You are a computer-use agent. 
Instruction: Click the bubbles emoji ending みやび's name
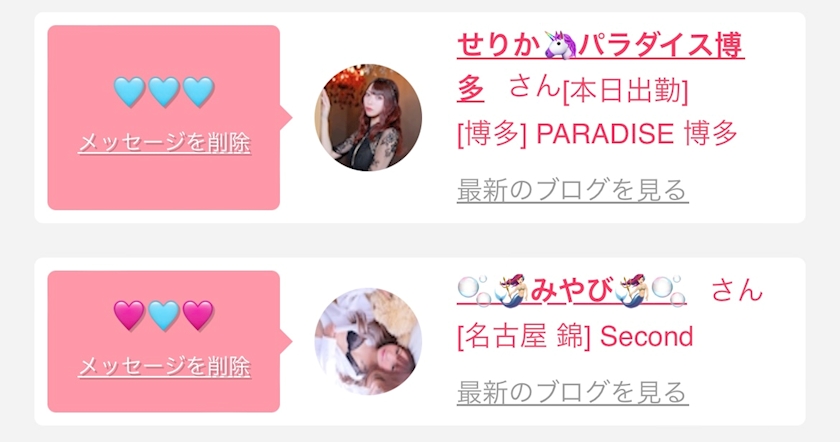pyautogui.click(x=670, y=290)
